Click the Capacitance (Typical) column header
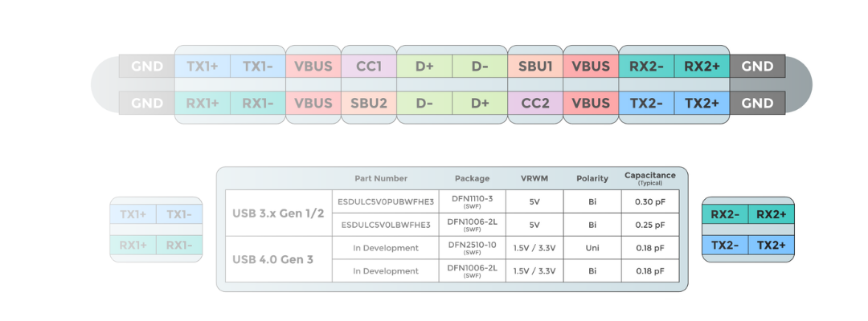The height and width of the screenshot is (321, 868). 650,178
